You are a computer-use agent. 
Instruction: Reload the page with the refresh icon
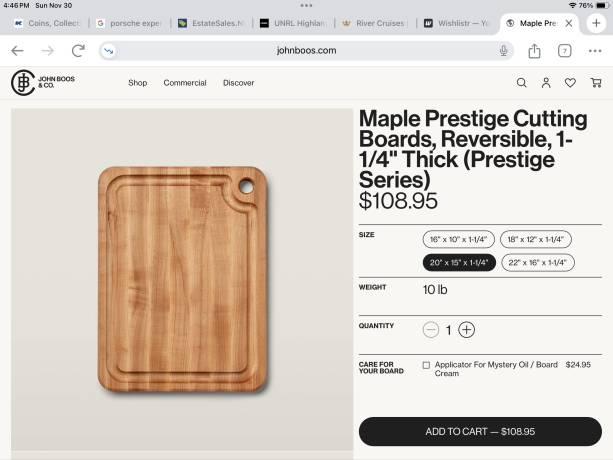click(x=78, y=51)
